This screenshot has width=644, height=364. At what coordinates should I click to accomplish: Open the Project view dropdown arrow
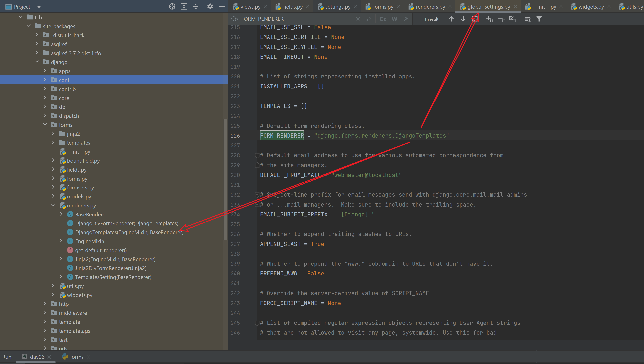[39, 7]
